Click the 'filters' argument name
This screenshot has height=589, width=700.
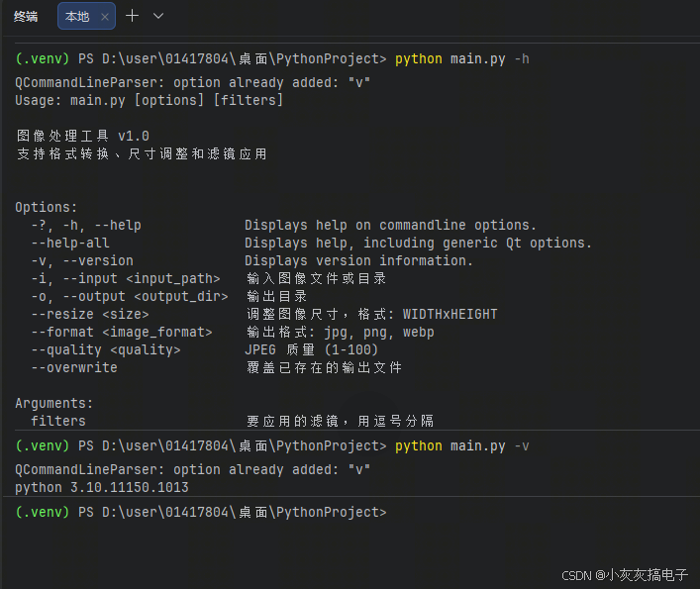58,421
